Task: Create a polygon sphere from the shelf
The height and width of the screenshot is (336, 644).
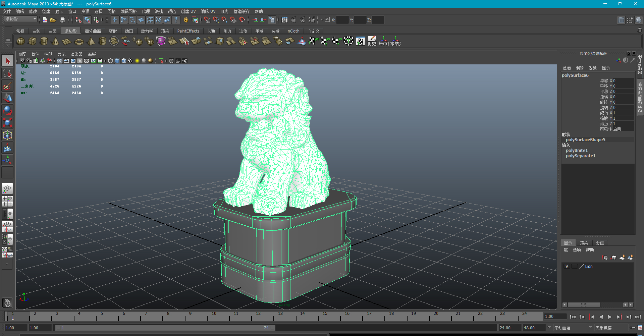Action: [x=21, y=41]
